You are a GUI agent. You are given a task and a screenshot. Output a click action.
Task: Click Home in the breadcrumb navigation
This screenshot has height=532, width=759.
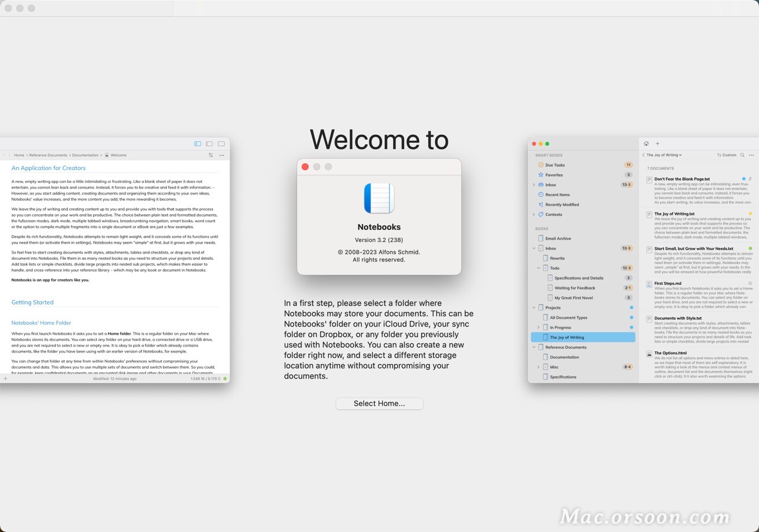point(19,155)
